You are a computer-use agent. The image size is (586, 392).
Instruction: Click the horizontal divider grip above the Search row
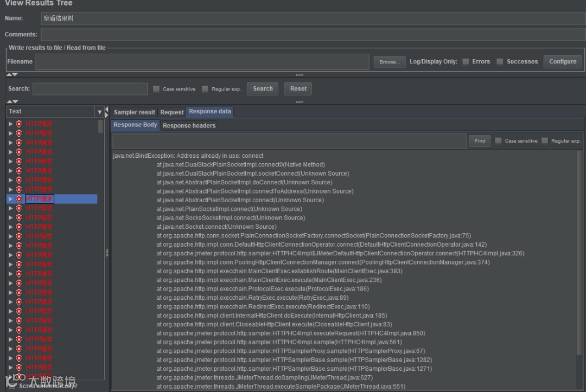click(299, 75)
